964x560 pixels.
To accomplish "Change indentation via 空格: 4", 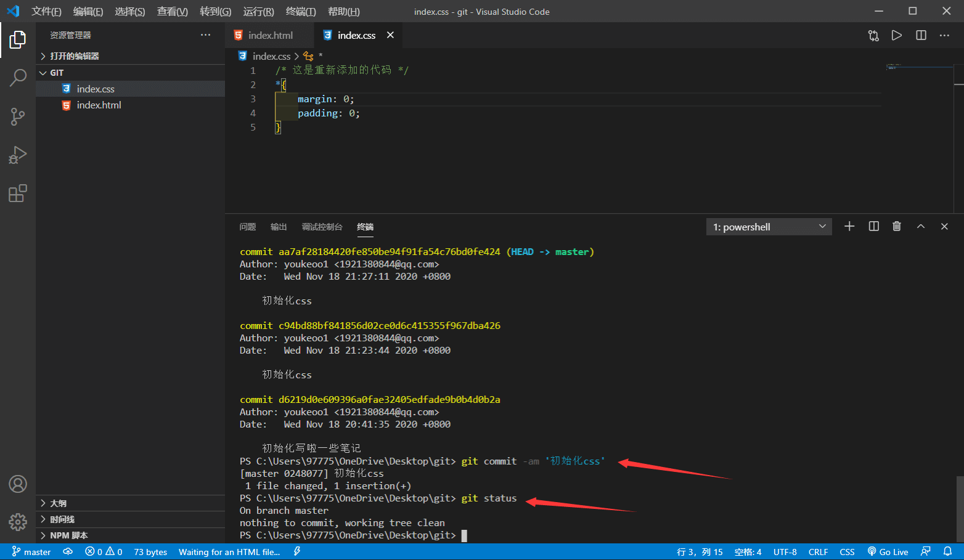I will 748,552.
